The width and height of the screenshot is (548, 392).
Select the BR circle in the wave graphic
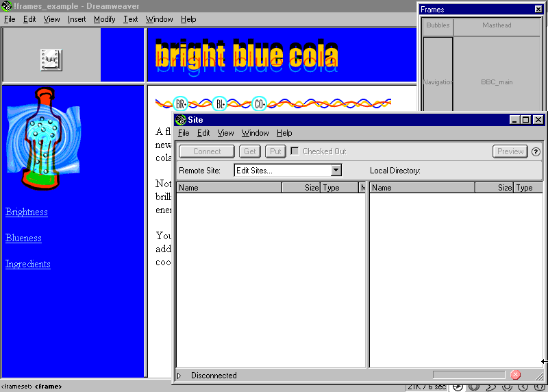point(181,104)
